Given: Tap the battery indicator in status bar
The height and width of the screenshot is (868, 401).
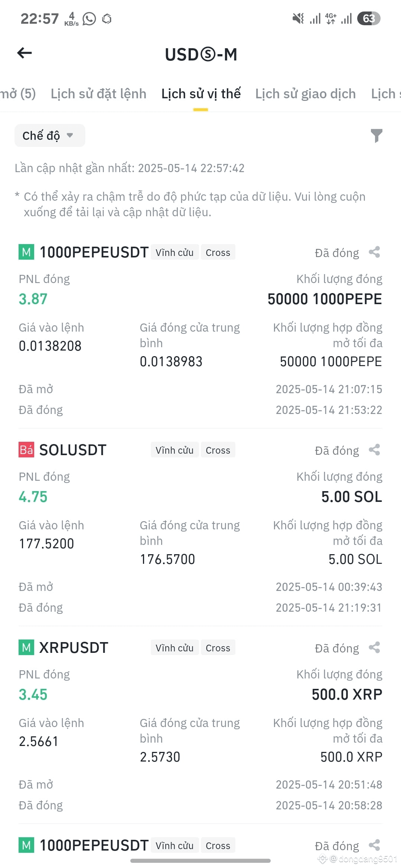Looking at the screenshot, I should click(x=369, y=19).
